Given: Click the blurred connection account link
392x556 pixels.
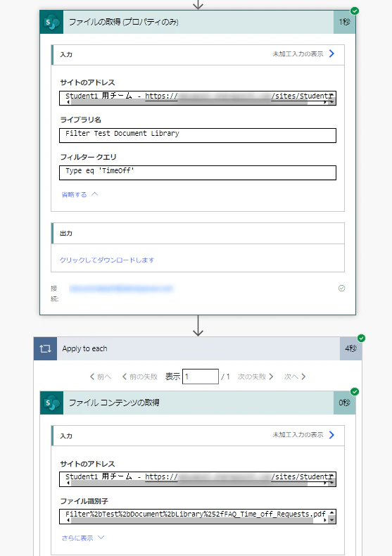Looking at the screenshot, I should coord(121,289).
